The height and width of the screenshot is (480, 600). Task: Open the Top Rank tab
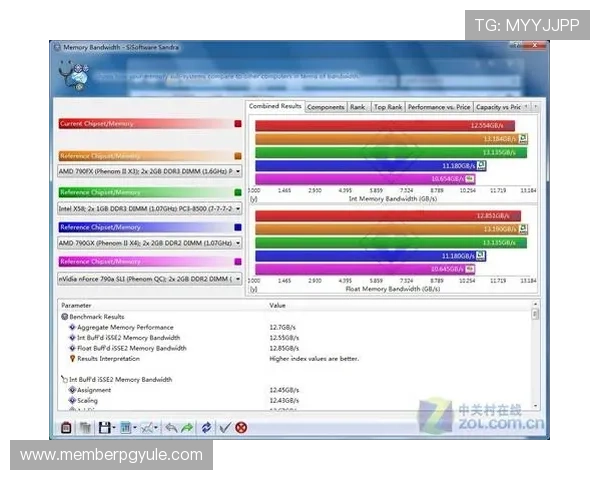[x=388, y=107]
